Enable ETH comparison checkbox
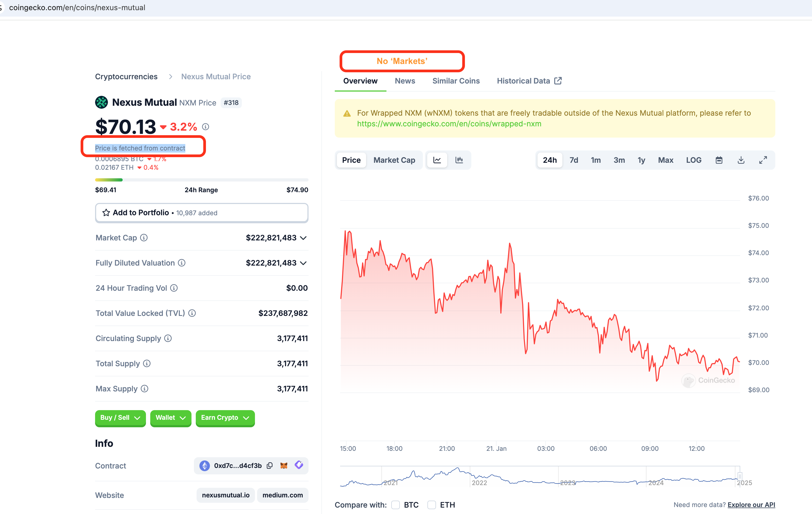Image resolution: width=812 pixels, height=514 pixels. 432,505
